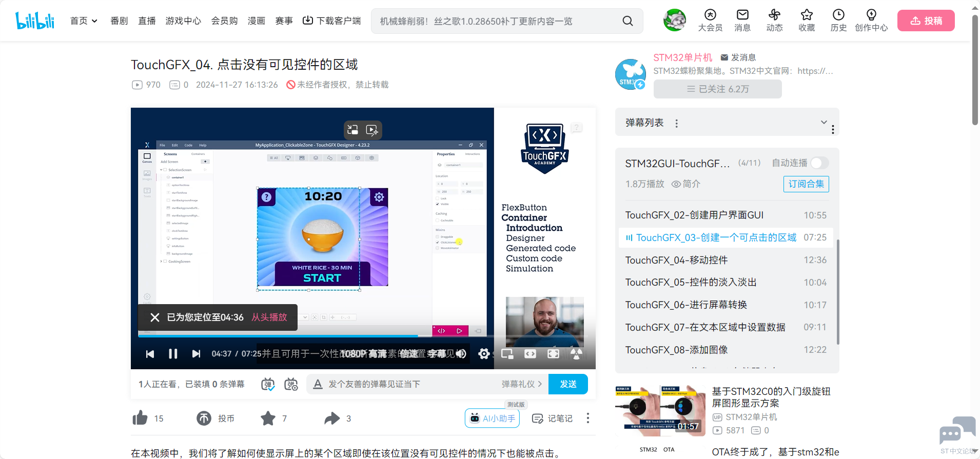Give coins with the 投币 icon
The width and height of the screenshot is (980, 459).
[x=204, y=418]
